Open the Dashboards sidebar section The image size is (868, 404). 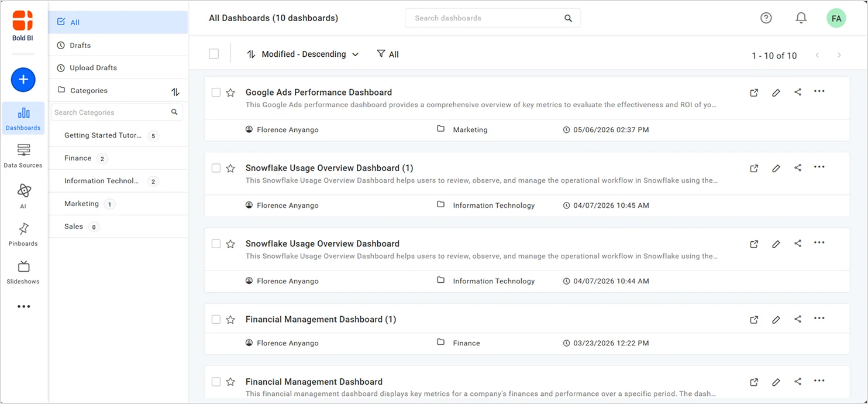(x=23, y=118)
